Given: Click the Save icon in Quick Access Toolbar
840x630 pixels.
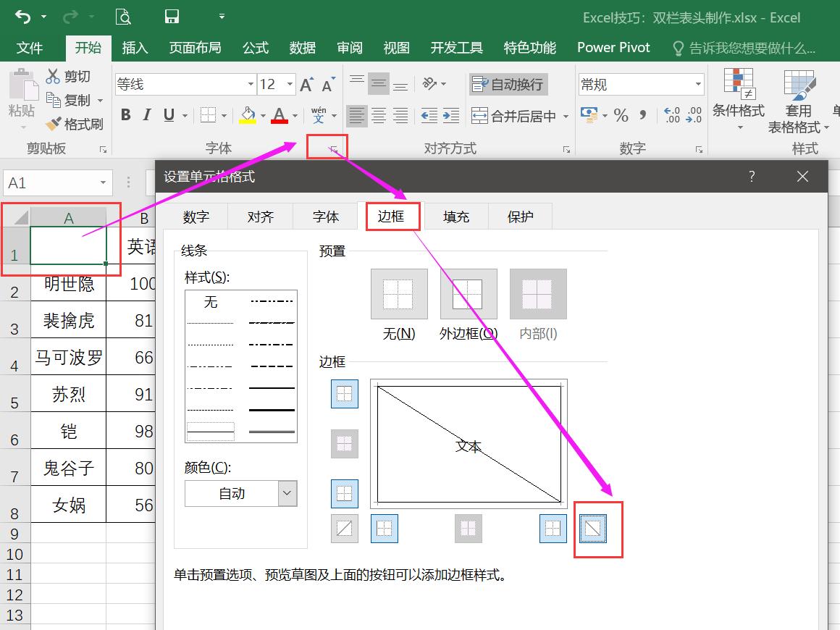Looking at the screenshot, I should click(x=171, y=16).
